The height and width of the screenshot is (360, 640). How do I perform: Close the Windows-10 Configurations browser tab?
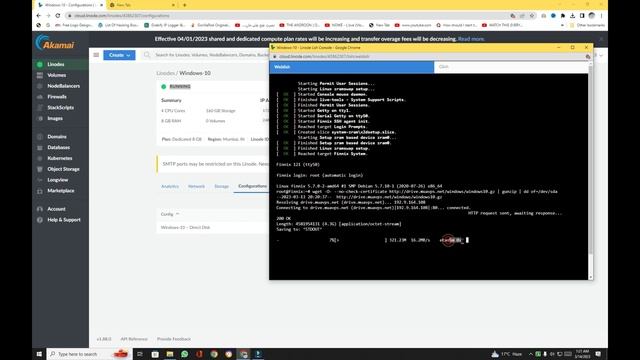pyautogui.click(x=102, y=5)
